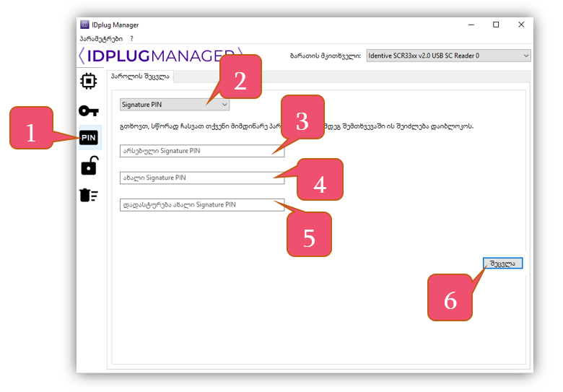Screen dimensions: 563x392
Task: Click the unlock padlock sidebar icon
Action: click(x=89, y=167)
